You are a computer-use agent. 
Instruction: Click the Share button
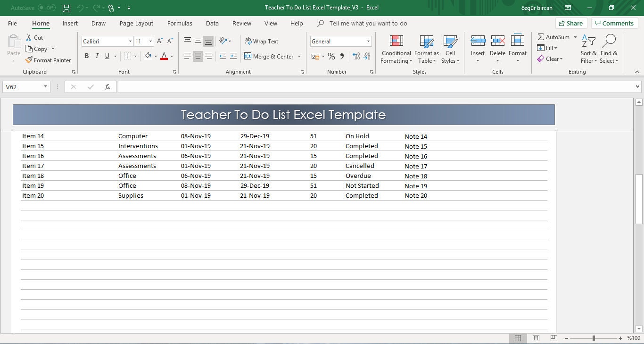(x=571, y=23)
